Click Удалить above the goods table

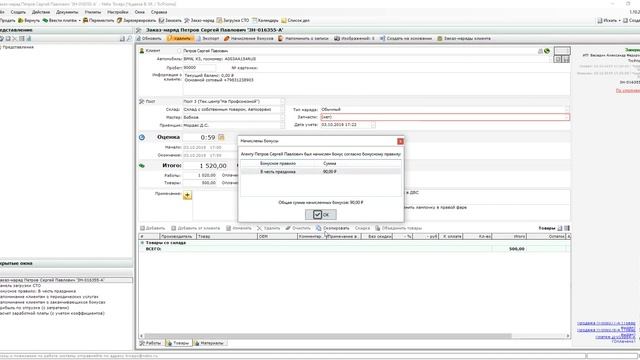click(x=268, y=228)
